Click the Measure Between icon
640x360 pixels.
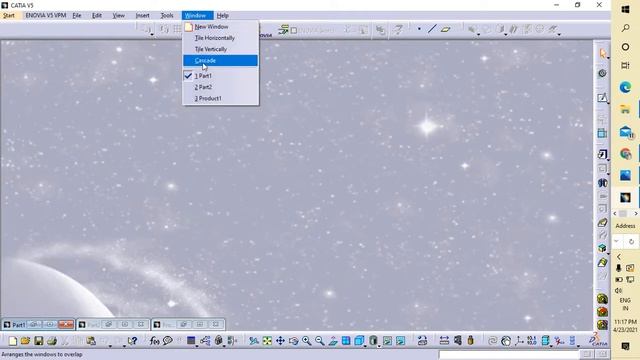(444, 341)
